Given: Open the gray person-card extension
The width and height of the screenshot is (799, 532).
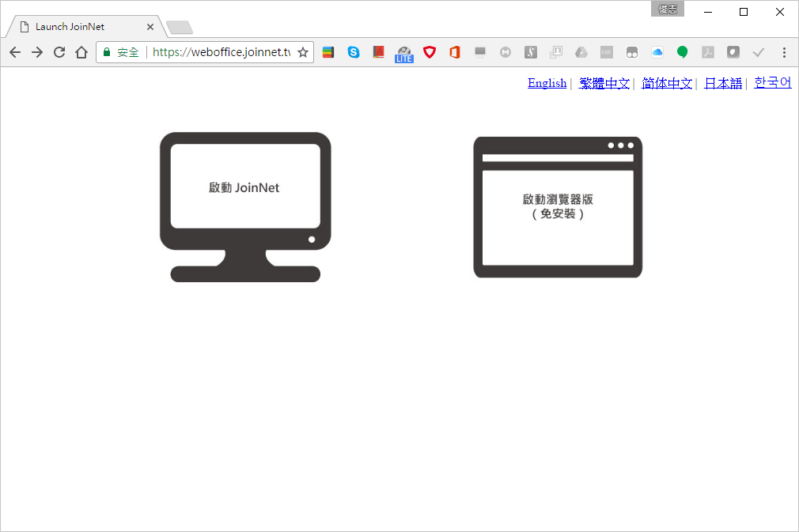Looking at the screenshot, I should (x=556, y=52).
